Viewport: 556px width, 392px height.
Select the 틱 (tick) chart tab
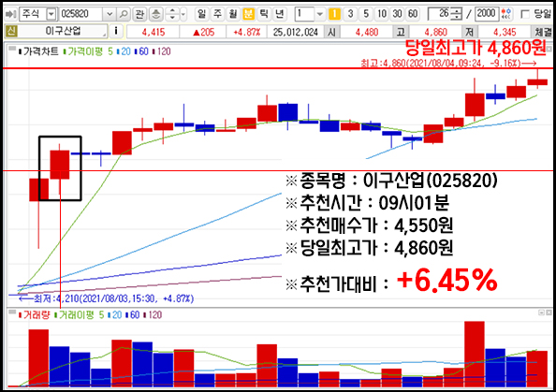click(x=264, y=14)
